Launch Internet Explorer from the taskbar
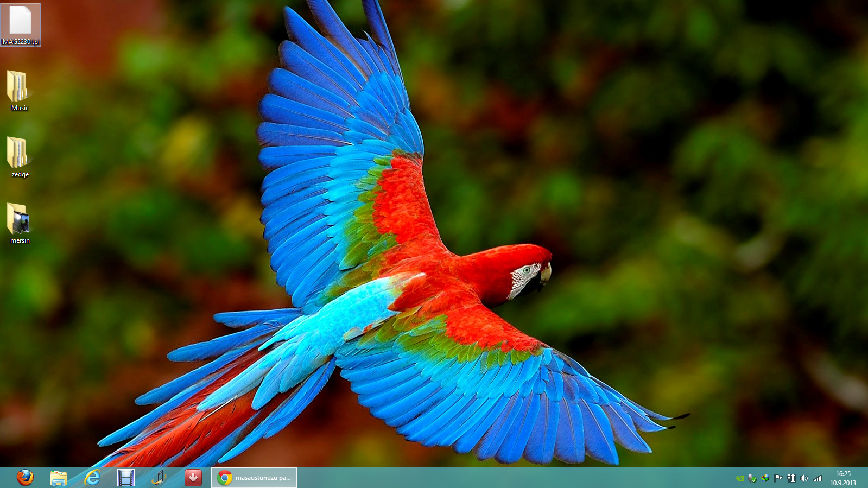The width and height of the screenshot is (868, 488). pos(92,478)
